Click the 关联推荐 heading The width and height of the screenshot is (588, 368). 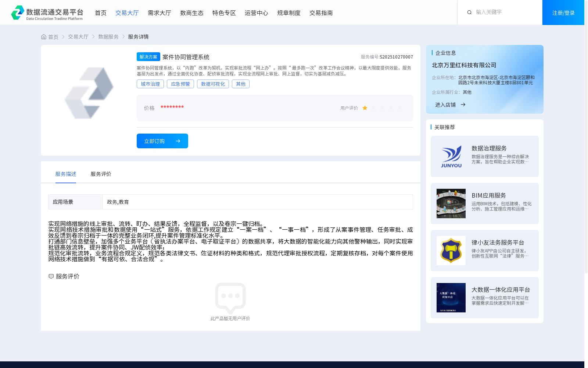pyautogui.click(x=445, y=127)
